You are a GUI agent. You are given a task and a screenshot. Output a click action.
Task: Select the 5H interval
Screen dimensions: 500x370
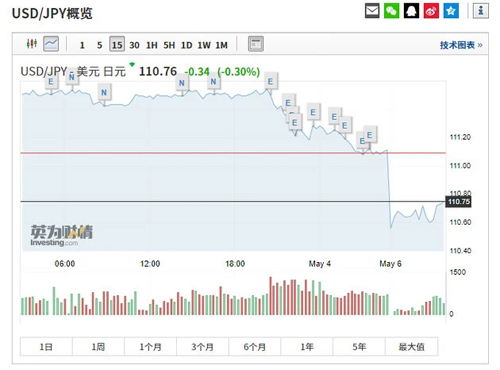[x=169, y=45]
